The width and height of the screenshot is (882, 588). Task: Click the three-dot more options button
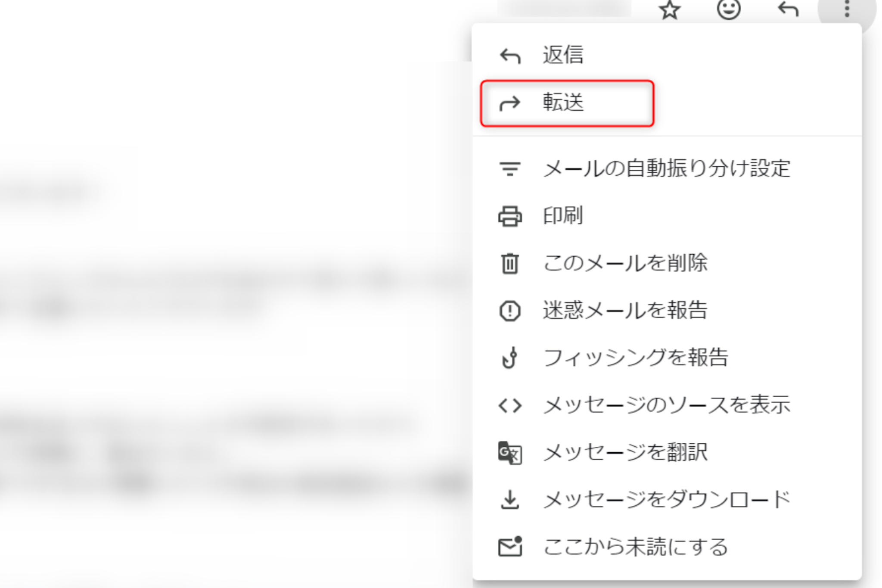847,9
